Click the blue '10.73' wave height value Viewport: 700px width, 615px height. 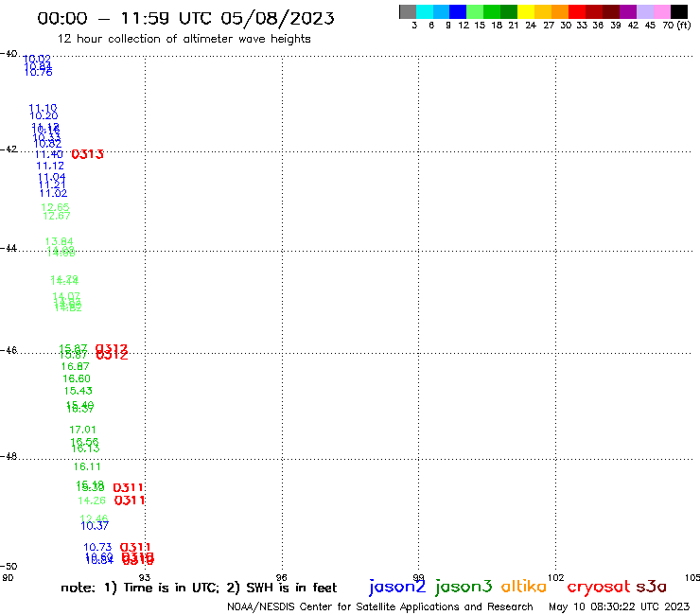point(97,547)
